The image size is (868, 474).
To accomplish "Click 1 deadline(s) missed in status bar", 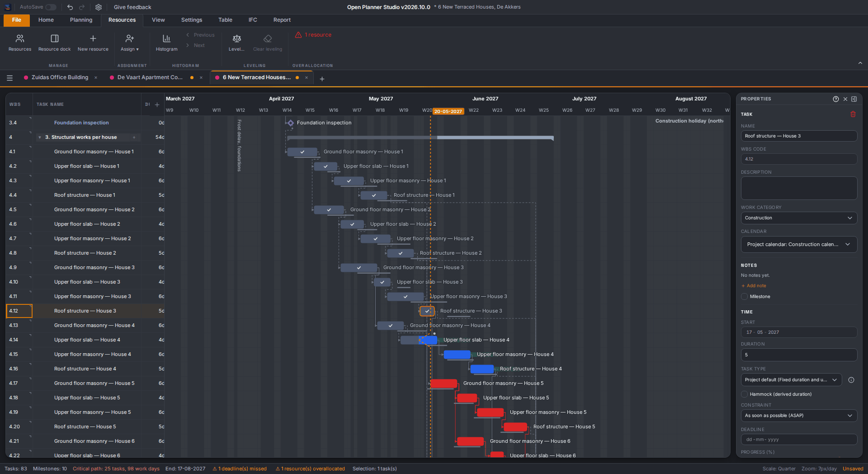I will click(240, 469).
